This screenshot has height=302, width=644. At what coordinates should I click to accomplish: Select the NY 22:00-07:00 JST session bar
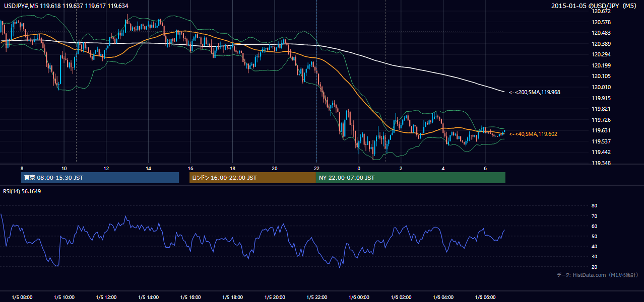(411, 178)
